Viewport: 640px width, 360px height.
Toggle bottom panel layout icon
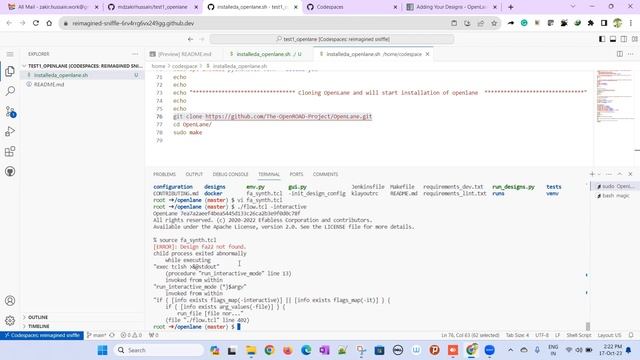click(613, 39)
